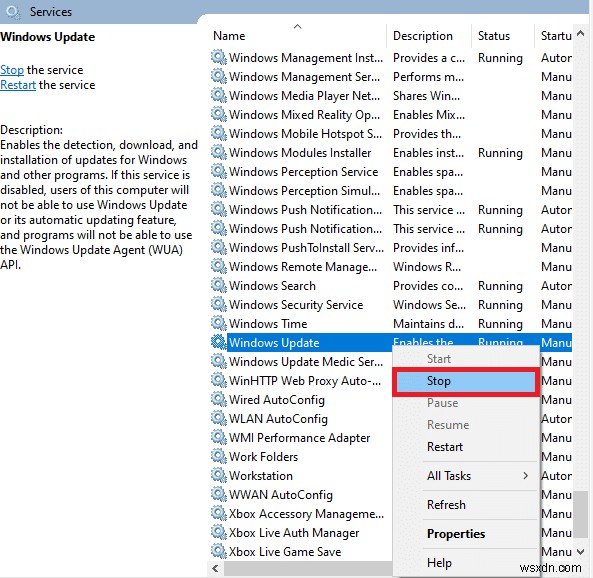Click the gear icon beside WMI Performance Adapter

click(219, 437)
